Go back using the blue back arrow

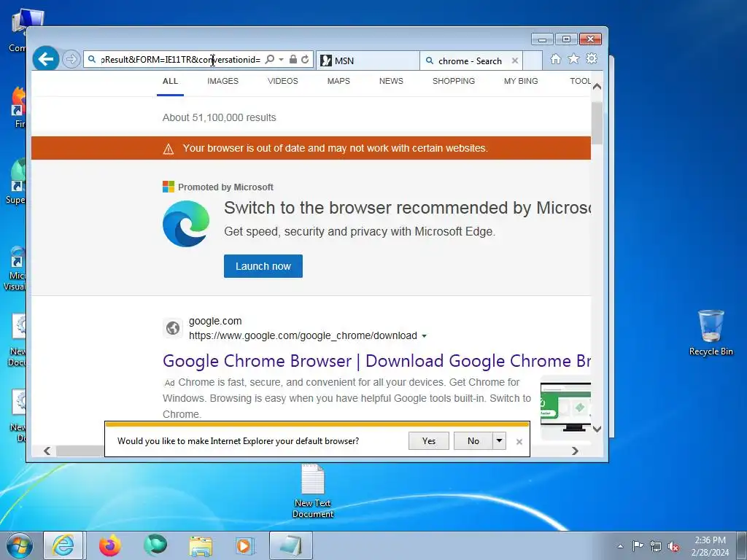pyautogui.click(x=46, y=59)
